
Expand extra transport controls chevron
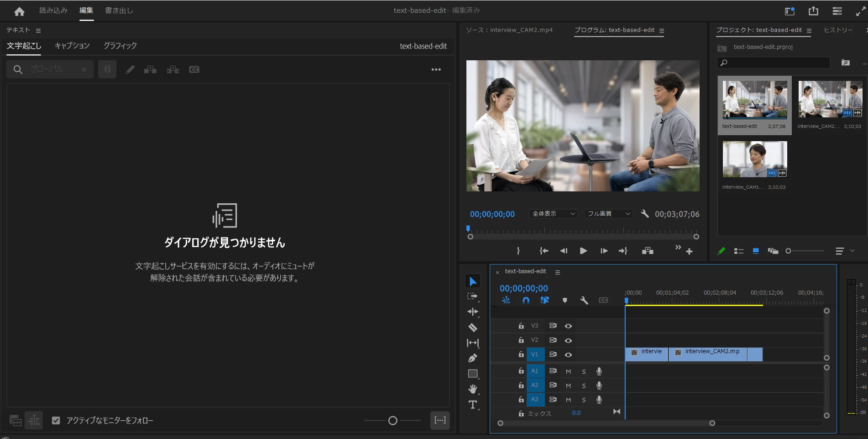[x=678, y=247]
